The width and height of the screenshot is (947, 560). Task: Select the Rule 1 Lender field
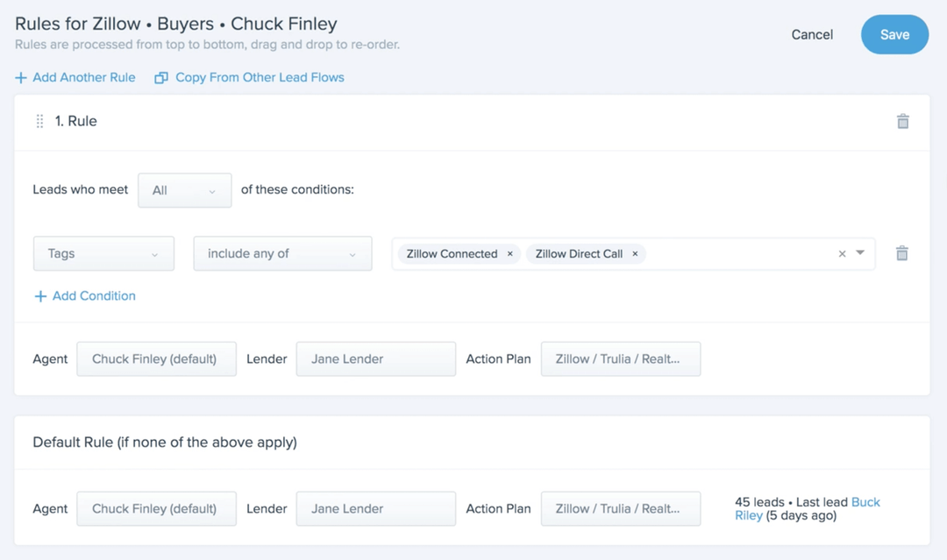[375, 358]
